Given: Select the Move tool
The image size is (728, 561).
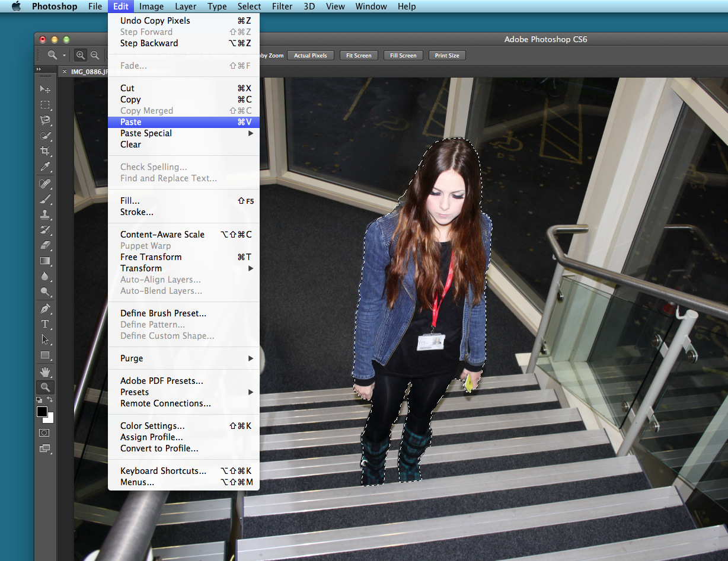Looking at the screenshot, I should pos(45,89).
